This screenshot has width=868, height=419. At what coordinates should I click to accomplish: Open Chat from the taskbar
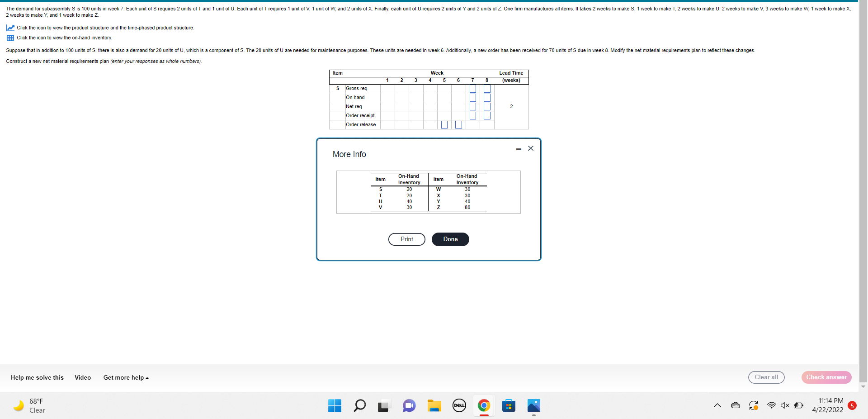[x=409, y=405]
